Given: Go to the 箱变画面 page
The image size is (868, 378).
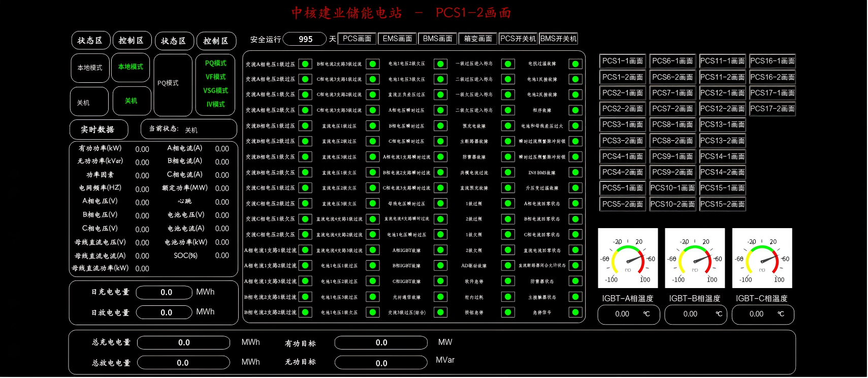Looking at the screenshot, I should click(x=478, y=39).
